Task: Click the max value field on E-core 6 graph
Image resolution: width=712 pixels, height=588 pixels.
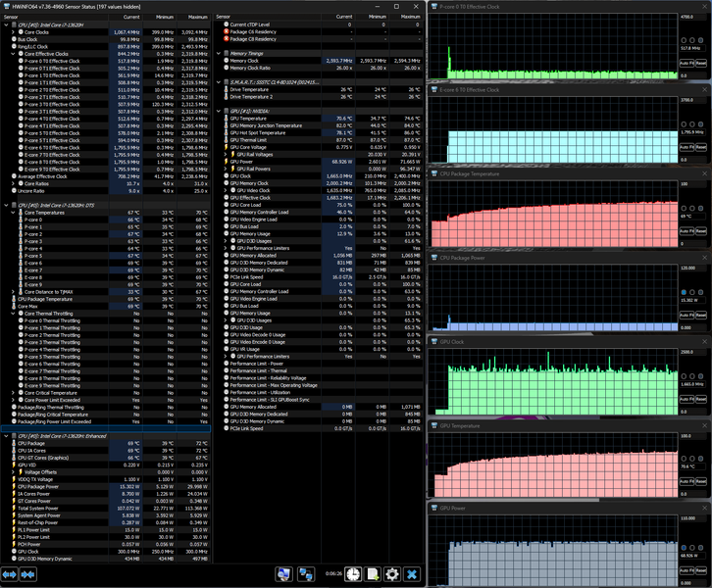Action: click(692, 100)
